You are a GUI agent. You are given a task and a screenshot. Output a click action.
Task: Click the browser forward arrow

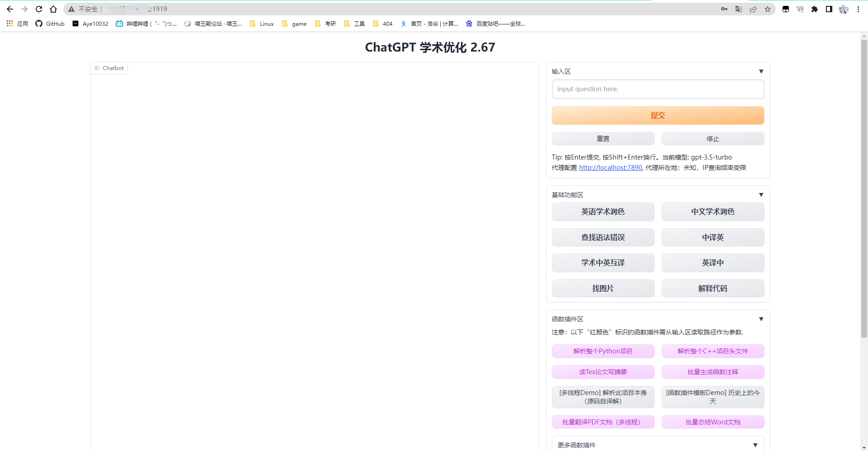(x=24, y=9)
